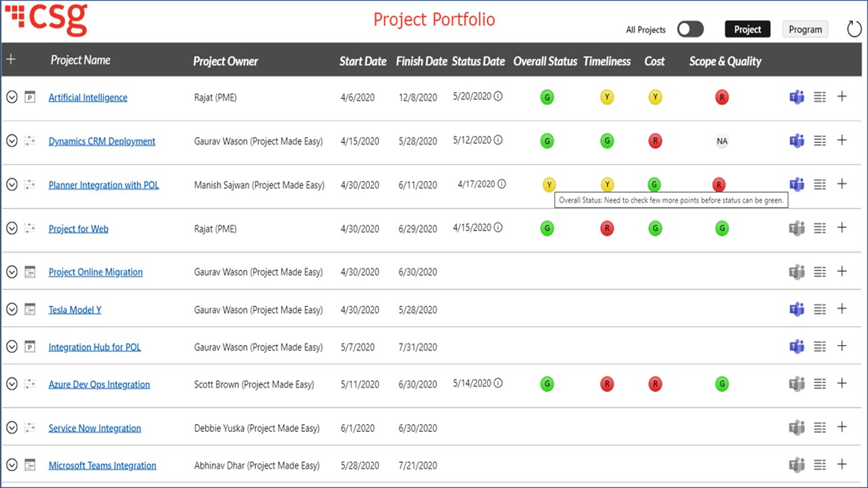
Task: Expand the Tesla Model Y row chevron
Action: point(12,309)
